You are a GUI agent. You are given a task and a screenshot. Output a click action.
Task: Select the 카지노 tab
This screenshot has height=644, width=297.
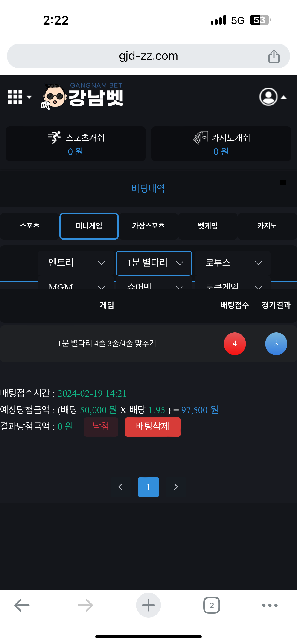tap(267, 226)
